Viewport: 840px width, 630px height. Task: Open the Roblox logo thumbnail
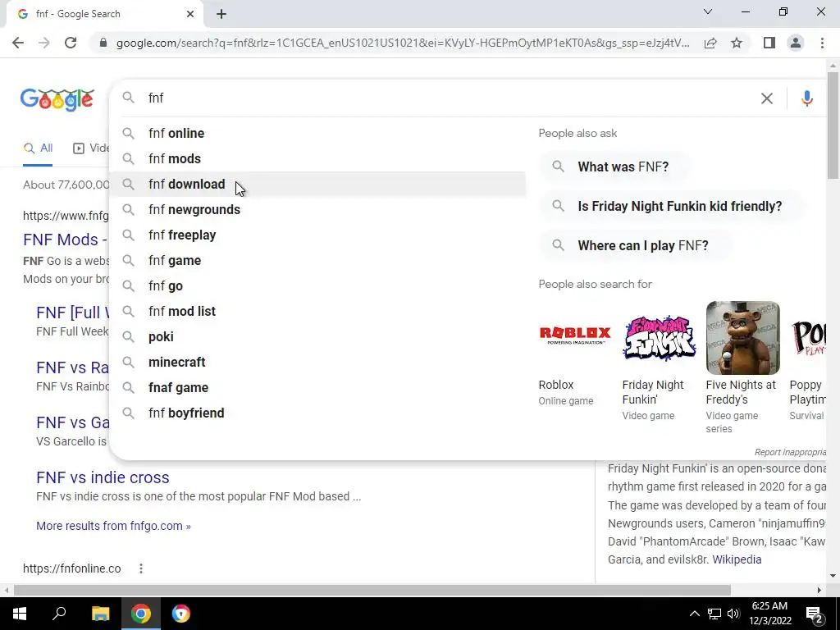click(x=575, y=337)
